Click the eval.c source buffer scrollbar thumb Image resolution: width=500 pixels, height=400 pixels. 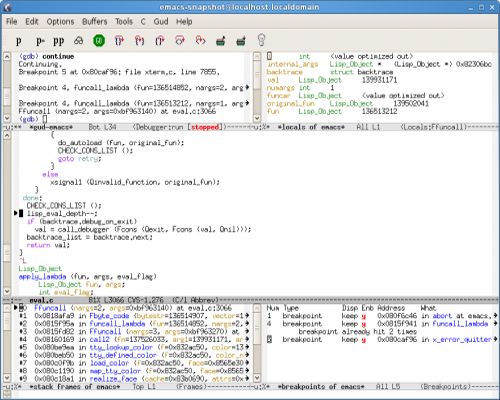(x=7, y=254)
